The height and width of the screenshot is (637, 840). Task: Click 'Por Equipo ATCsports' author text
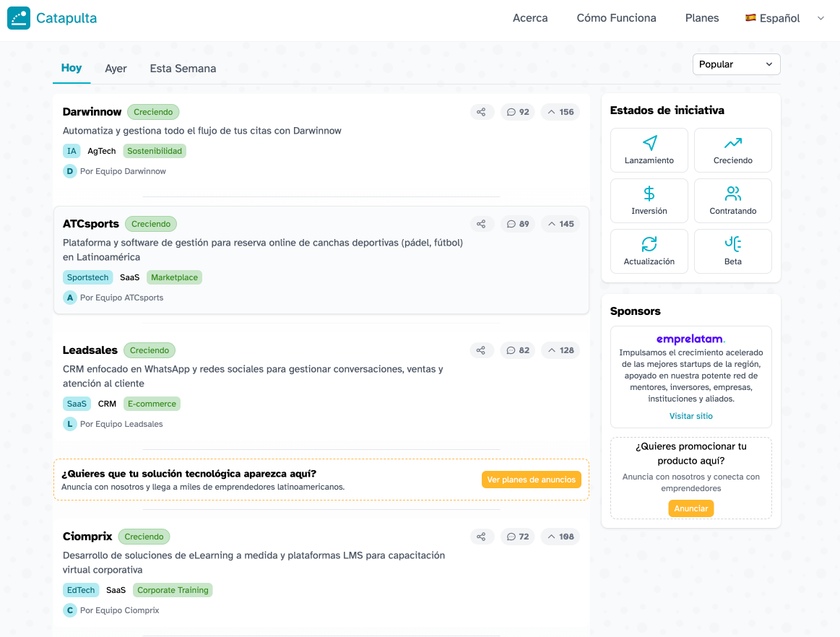pos(121,298)
